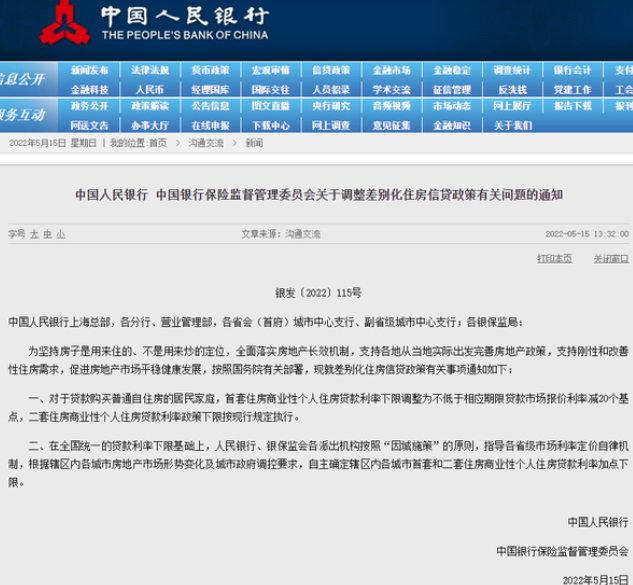The height and width of the screenshot is (585, 633).
Task: Click the 文章来源：沟通交流 text
Action: (x=281, y=234)
